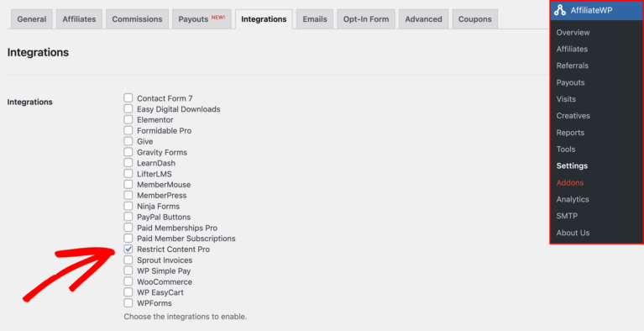Image resolution: width=644 pixels, height=331 pixels.
Task: Go to the Payouts tab
Action: pos(202,19)
